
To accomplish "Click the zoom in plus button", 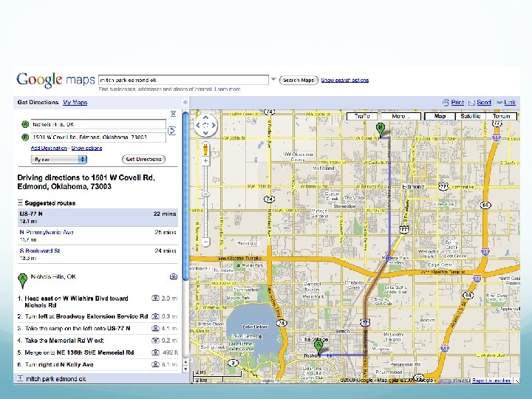I will (x=206, y=160).
